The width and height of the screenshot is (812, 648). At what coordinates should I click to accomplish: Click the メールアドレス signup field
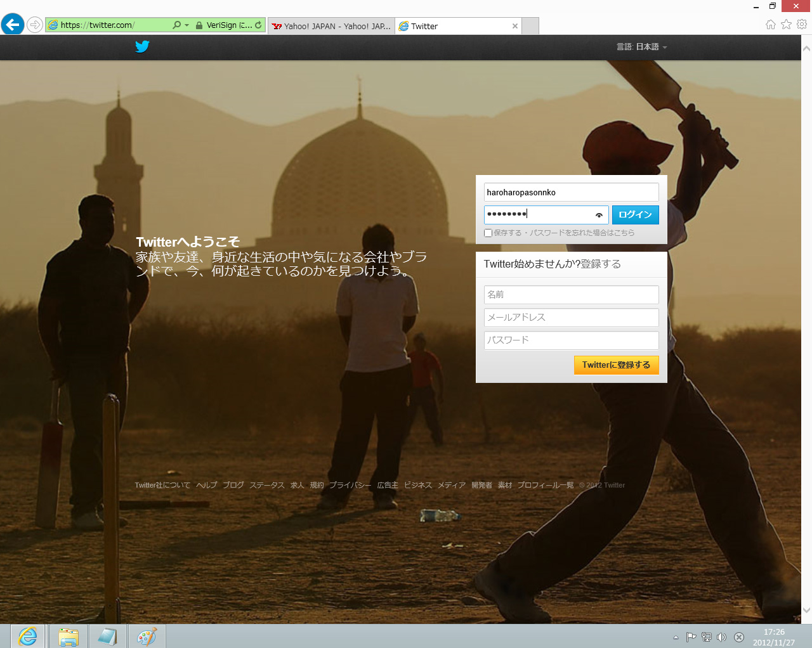[571, 318]
